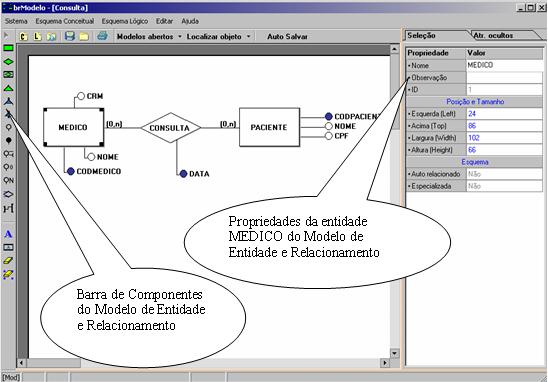Select the Delete selection eraser with dots
Screen dimensions: 548x382
point(8,275)
